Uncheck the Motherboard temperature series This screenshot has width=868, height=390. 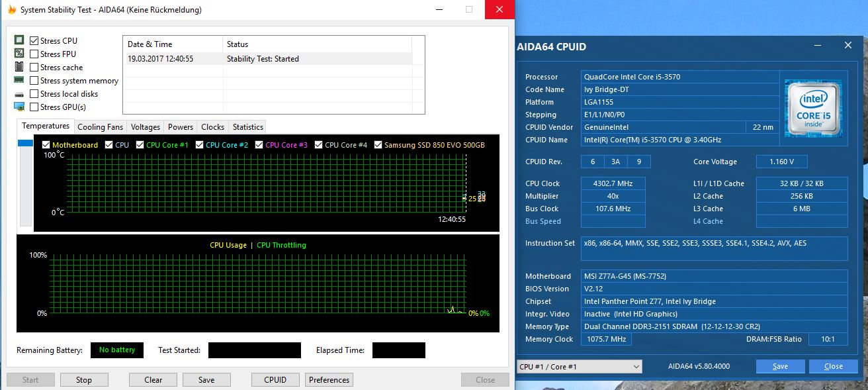click(46, 145)
